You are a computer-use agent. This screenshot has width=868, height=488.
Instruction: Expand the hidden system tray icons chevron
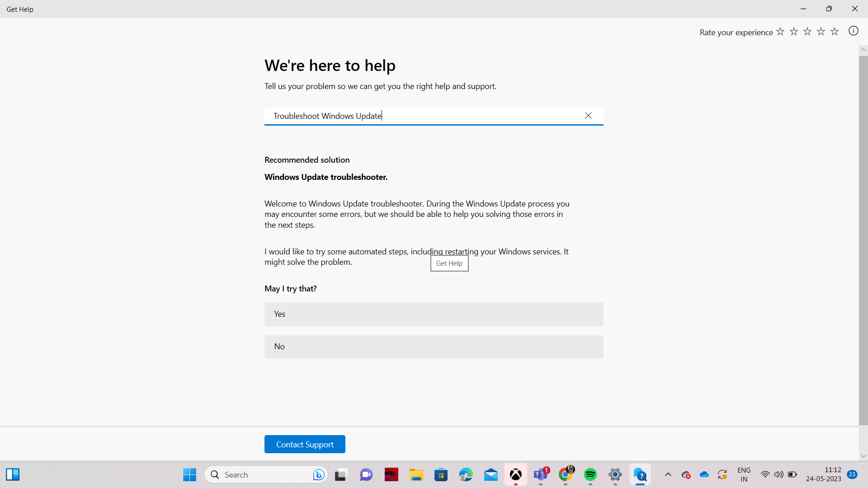[668, 474]
